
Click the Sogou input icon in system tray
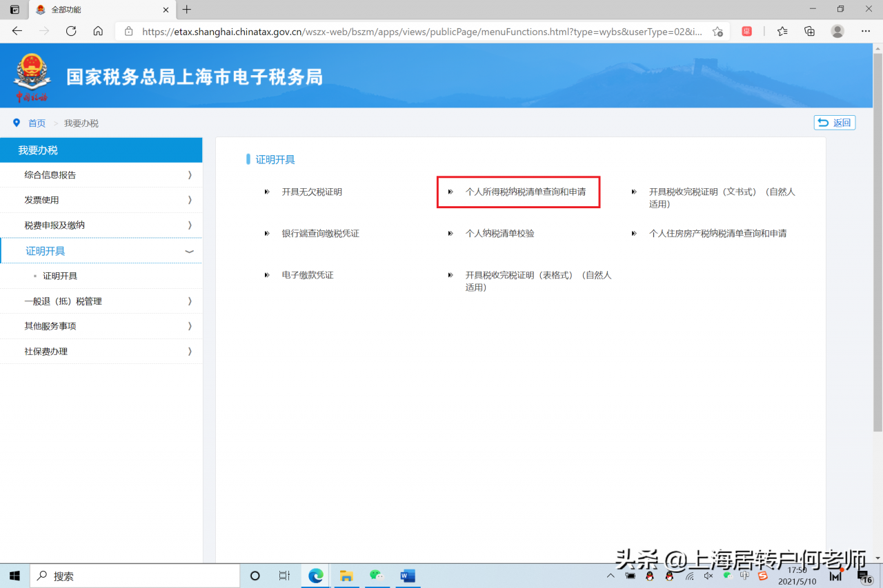[x=762, y=578]
